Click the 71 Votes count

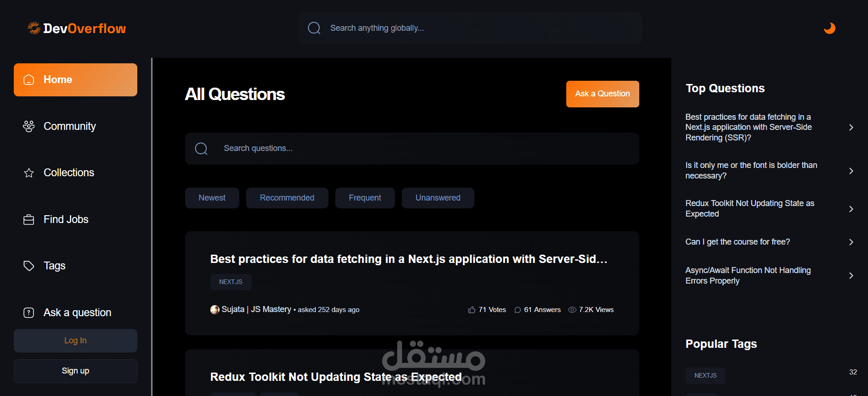point(492,310)
